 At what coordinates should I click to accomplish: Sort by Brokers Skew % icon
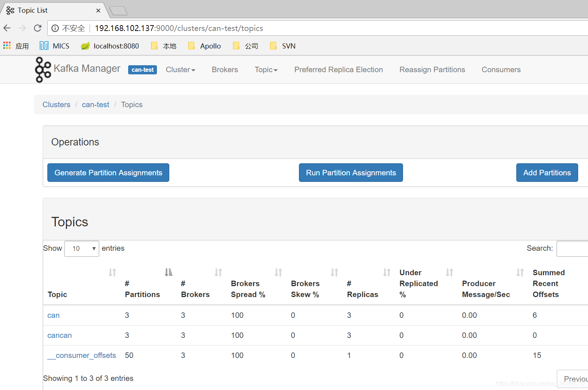[335, 272]
